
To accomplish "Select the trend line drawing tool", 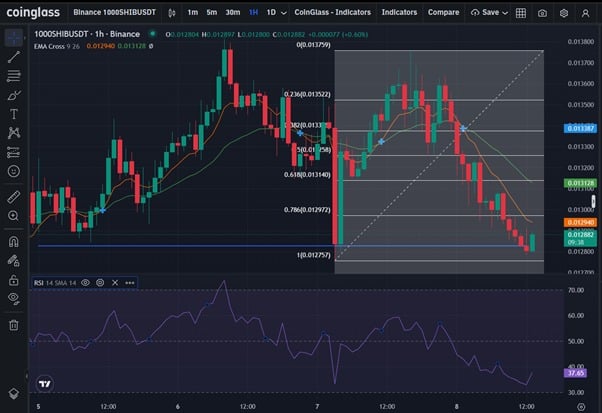I will 14,57.
